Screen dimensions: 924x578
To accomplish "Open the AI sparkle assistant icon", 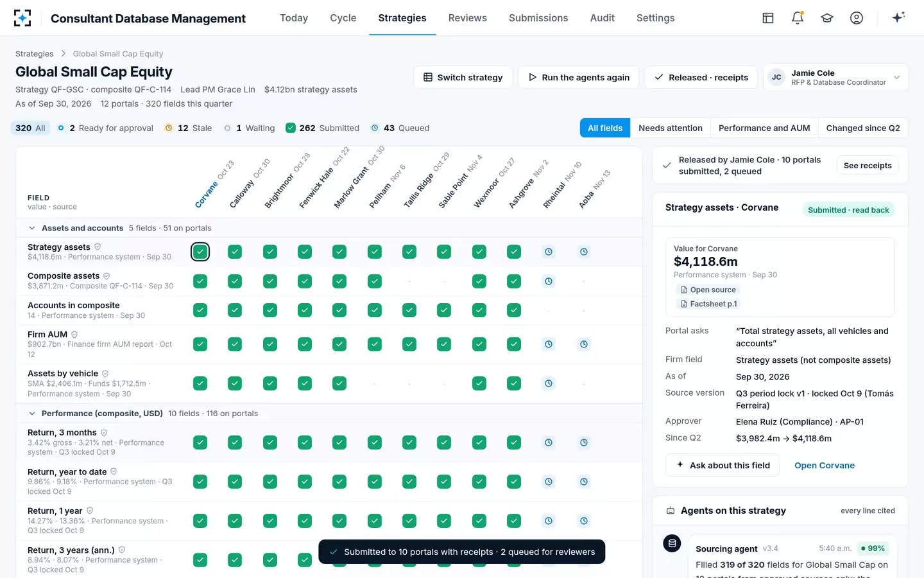I will click(x=898, y=17).
